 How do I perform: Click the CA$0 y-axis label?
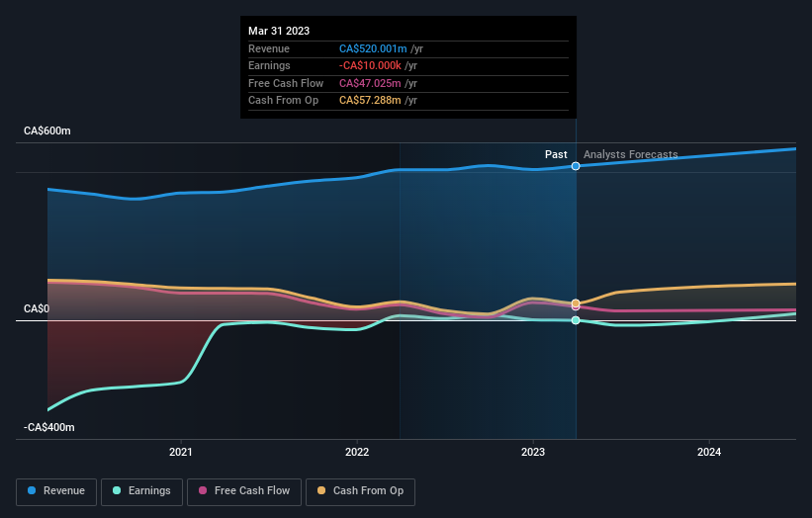[37, 309]
